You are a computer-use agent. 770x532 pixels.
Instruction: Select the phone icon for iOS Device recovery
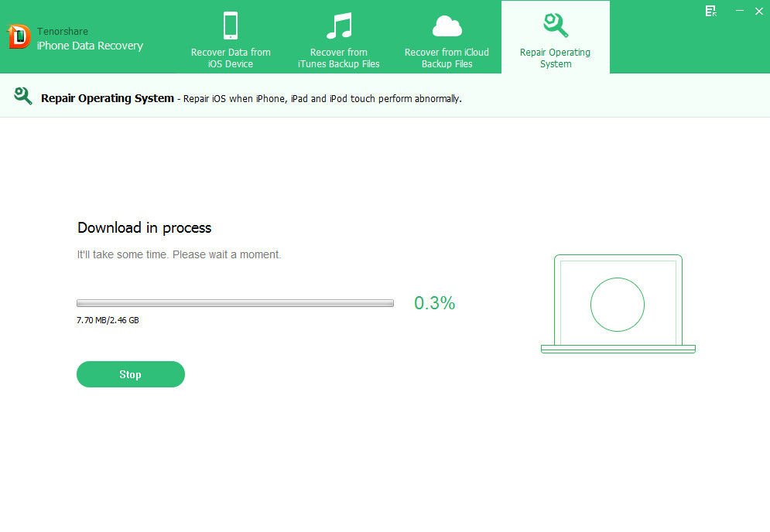click(231, 25)
